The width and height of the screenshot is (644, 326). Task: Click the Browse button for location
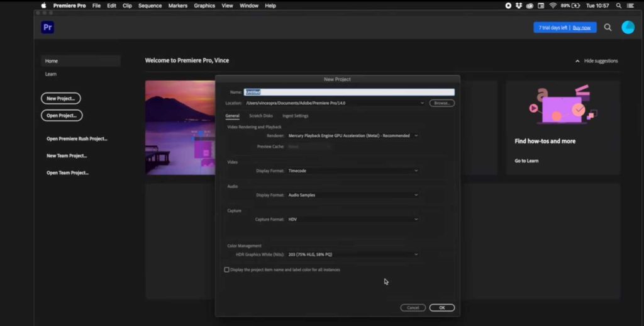pyautogui.click(x=442, y=103)
